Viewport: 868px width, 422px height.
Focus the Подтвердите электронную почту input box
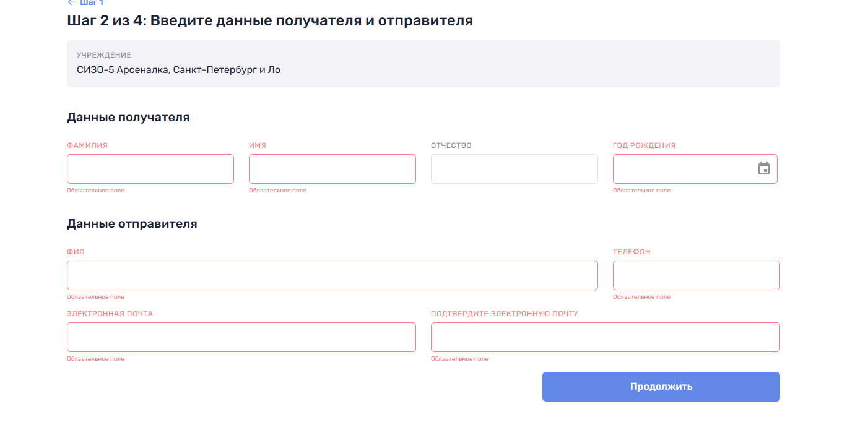pyautogui.click(x=605, y=337)
